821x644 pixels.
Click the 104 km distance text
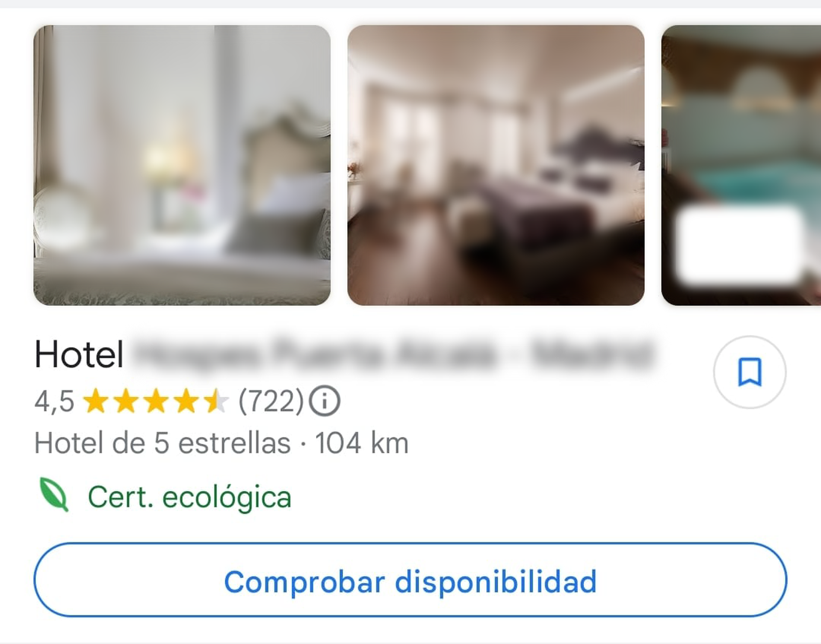coord(362,443)
